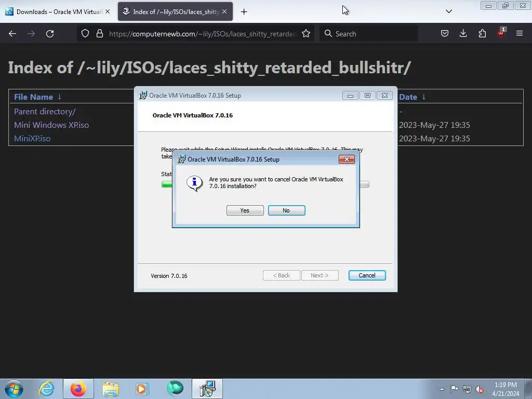Click the sort arrow next to Date
The width and height of the screenshot is (532, 399).
[x=423, y=97]
